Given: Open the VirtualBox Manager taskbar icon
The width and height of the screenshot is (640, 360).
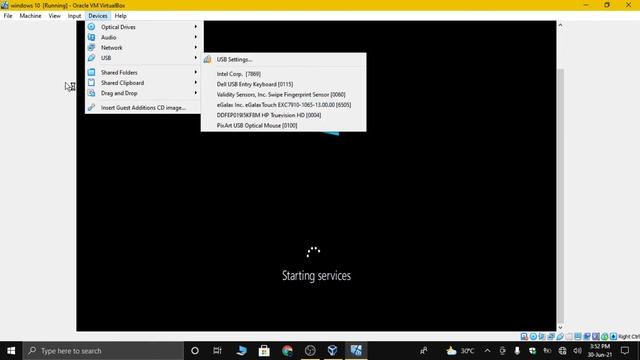Looking at the screenshot, I should [333, 351].
